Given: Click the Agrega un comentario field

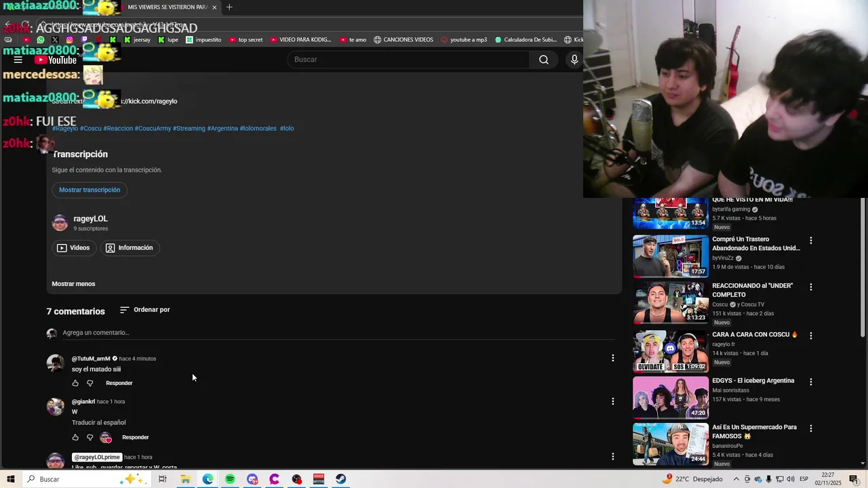Looking at the screenshot, I should 338,333.
